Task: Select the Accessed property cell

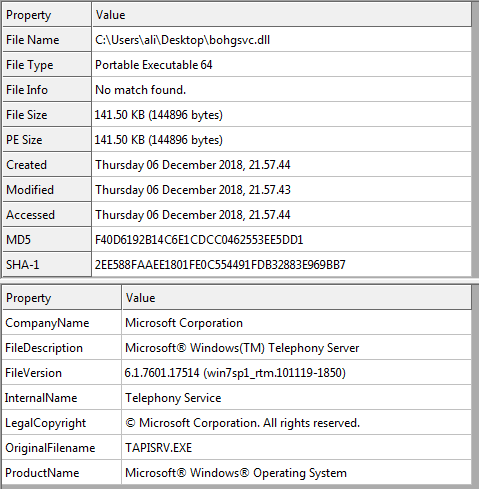Action: point(47,215)
